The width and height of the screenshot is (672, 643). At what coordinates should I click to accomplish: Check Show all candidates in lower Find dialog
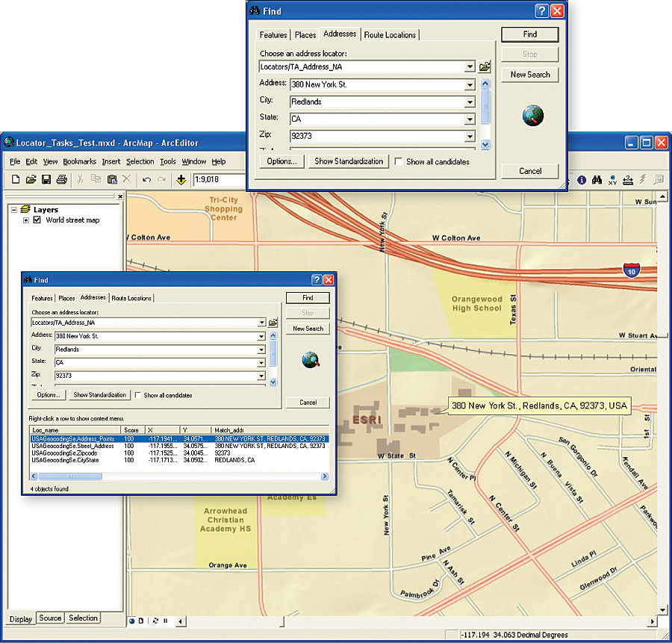137,395
